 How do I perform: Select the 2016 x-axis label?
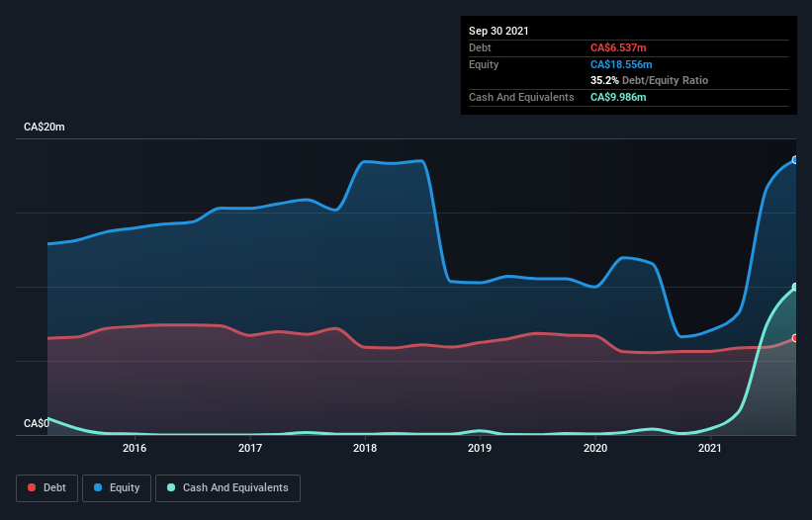(x=135, y=448)
